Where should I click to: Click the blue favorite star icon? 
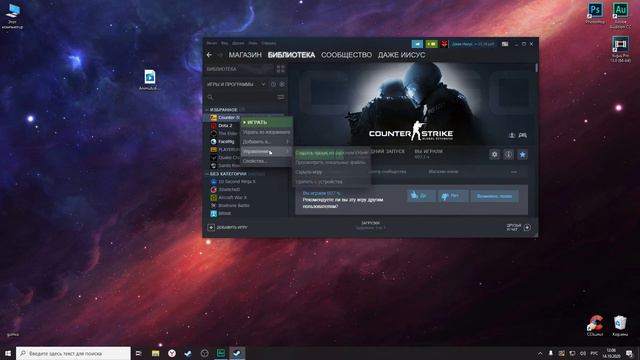[x=522, y=154]
